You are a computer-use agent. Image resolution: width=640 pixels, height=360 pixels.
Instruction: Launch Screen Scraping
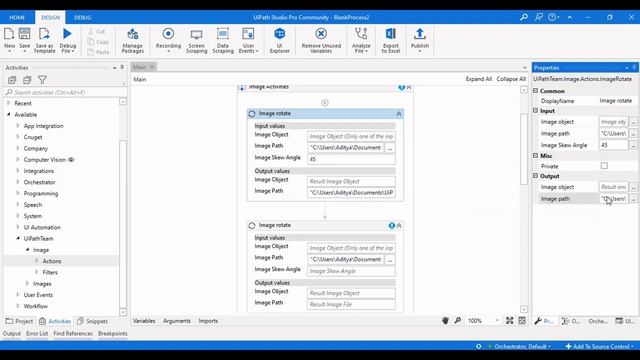click(x=196, y=40)
